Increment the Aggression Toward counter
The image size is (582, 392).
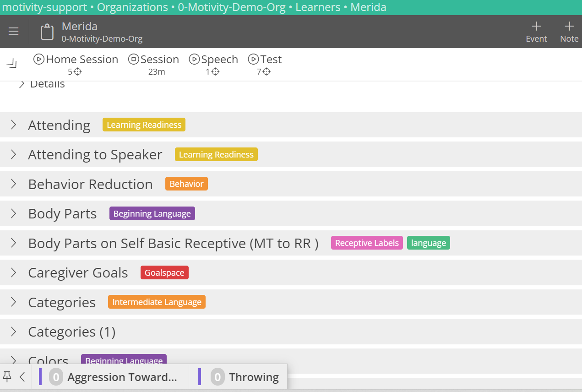click(56, 377)
